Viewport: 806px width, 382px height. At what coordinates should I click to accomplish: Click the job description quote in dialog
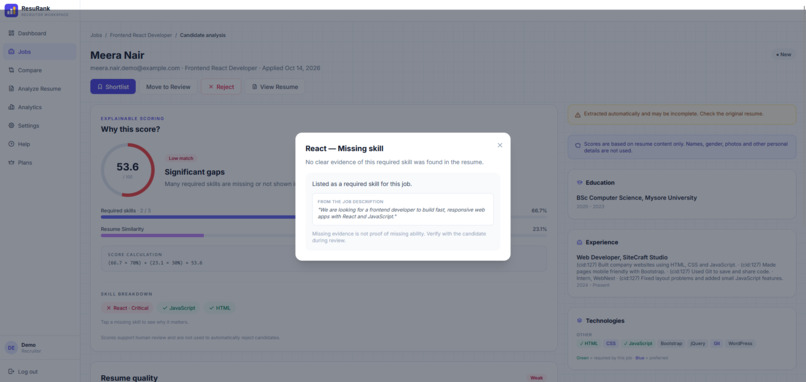coord(401,213)
